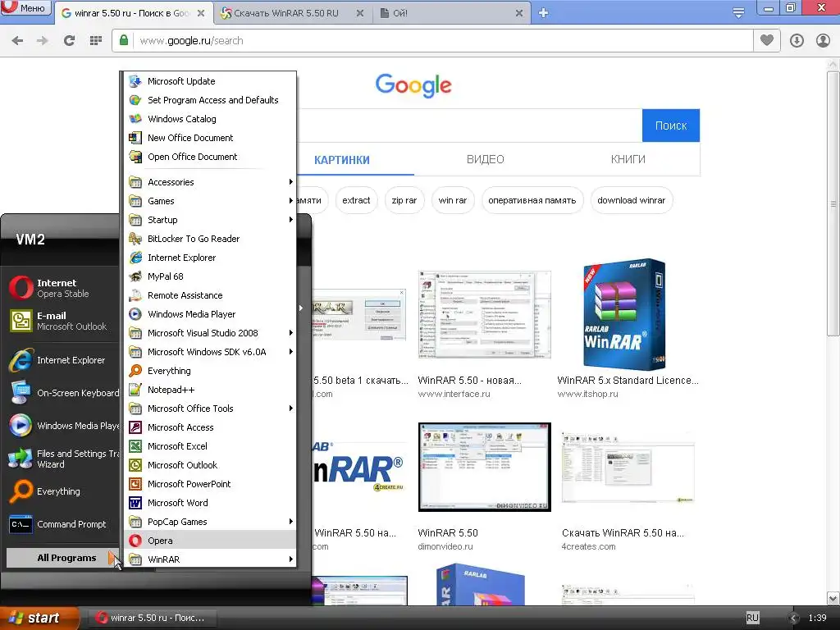Image resolution: width=840 pixels, height=630 pixels.
Task: Expand the Accessories folder
Action: (x=209, y=182)
